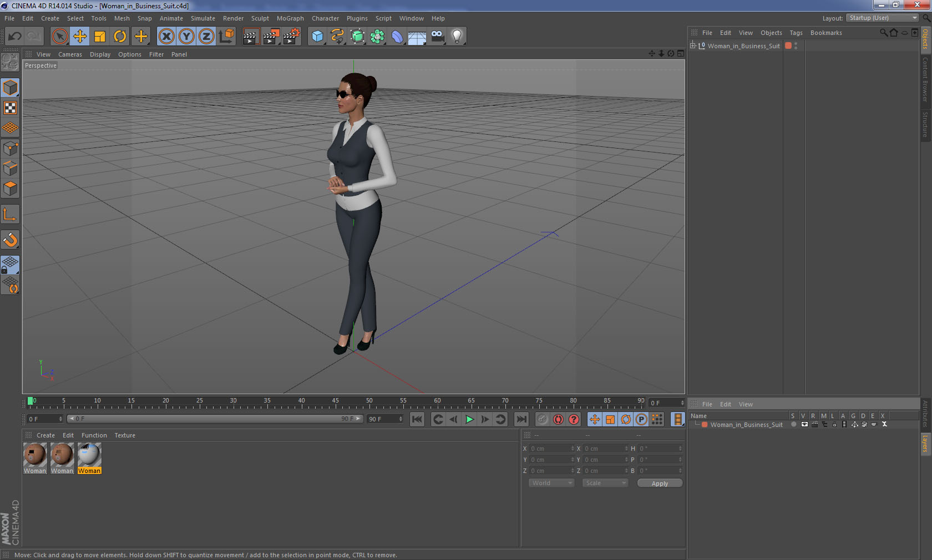Open the Render to Picture Viewer icon
This screenshot has height=560, width=932.
[x=271, y=37]
